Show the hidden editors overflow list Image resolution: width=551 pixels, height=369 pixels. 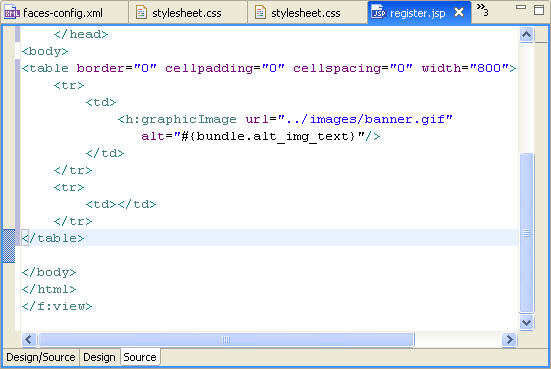click(x=482, y=9)
